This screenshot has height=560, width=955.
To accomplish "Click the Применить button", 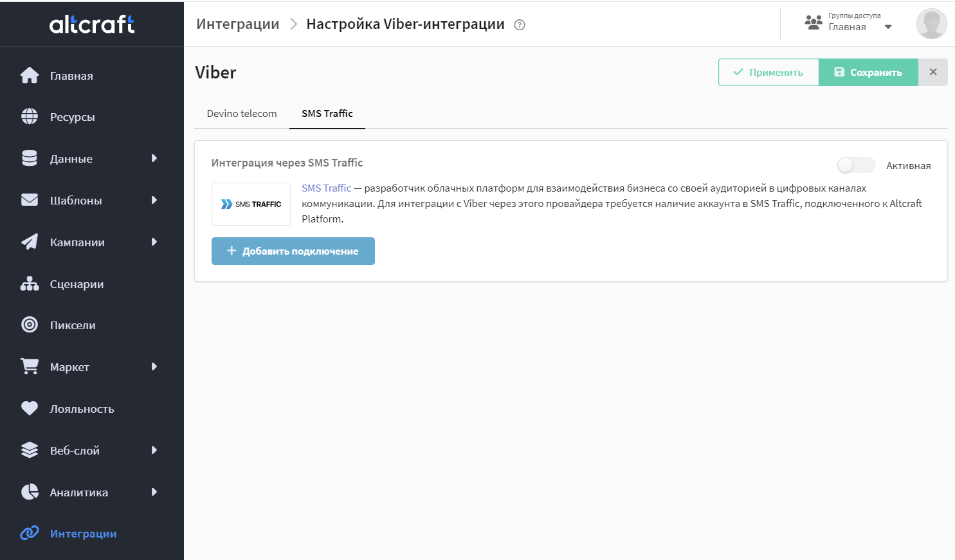I will (769, 72).
